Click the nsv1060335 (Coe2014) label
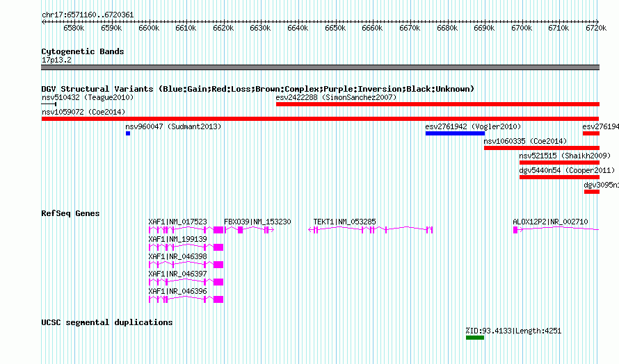The image size is (619, 364). (525, 141)
